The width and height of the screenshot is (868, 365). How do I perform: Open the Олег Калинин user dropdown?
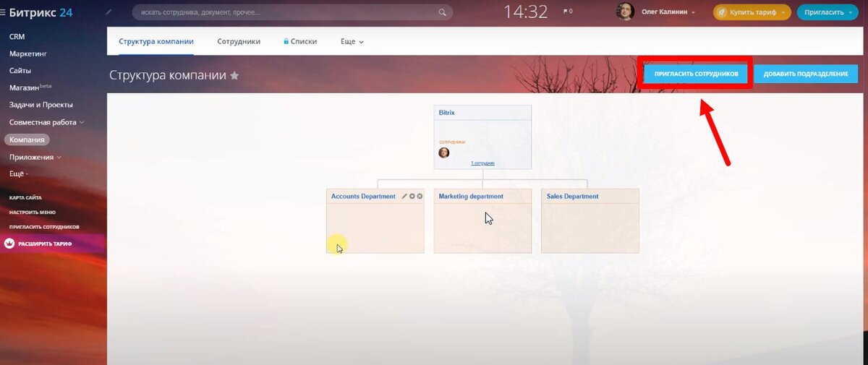coord(668,12)
